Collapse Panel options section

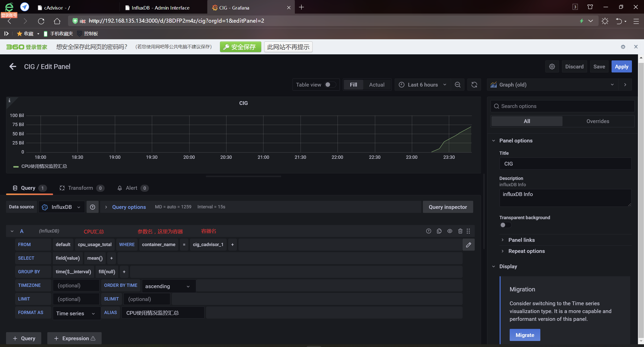tap(515, 141)
